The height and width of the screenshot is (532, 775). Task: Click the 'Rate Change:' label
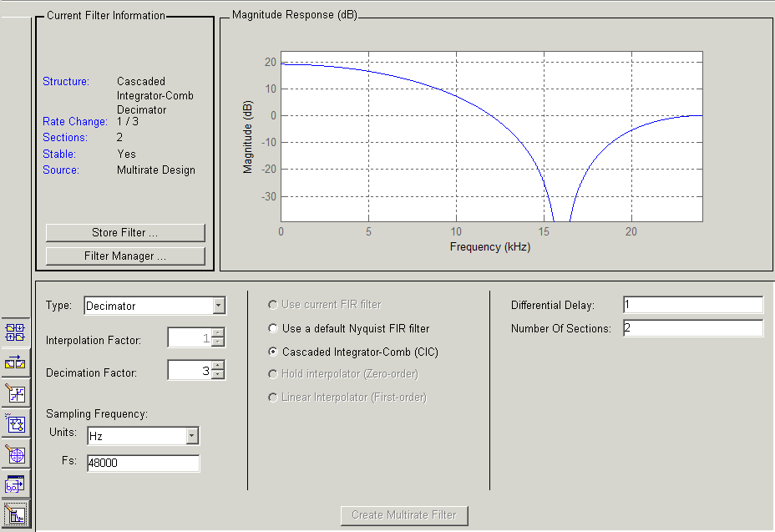[x=75, y=121]
